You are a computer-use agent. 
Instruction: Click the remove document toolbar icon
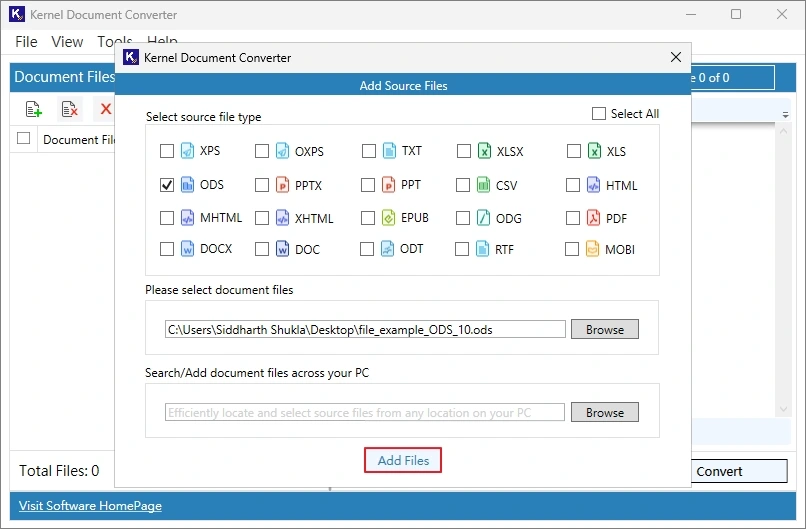pyautogui.click(x=69, y=109)
